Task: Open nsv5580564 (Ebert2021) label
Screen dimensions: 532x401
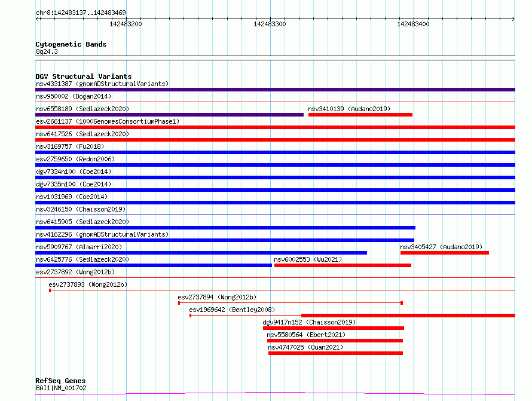Action: click(306, 335)
